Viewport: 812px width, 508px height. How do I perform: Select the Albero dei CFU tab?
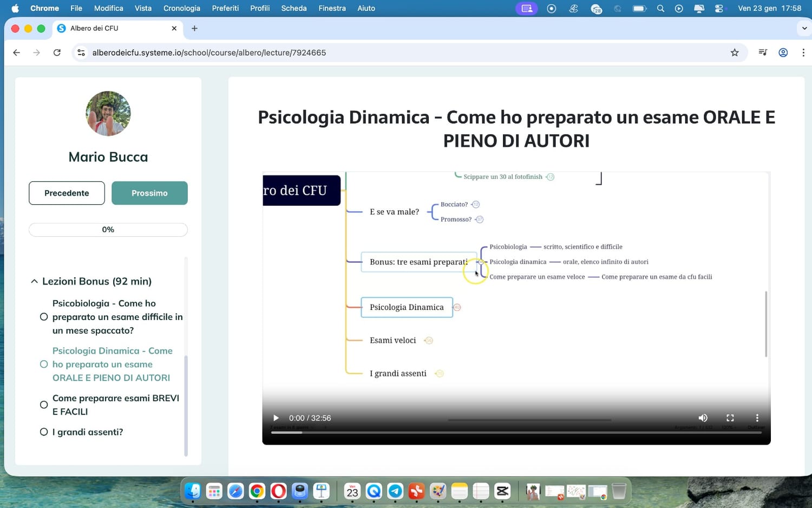(x=117, y=28)
